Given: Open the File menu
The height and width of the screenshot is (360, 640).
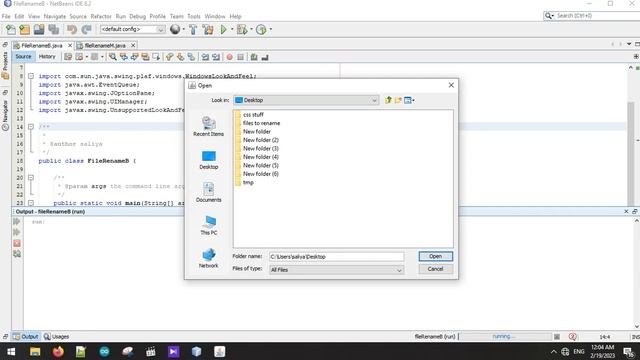Looking at the screenshot, I should [x=6, y=16].
